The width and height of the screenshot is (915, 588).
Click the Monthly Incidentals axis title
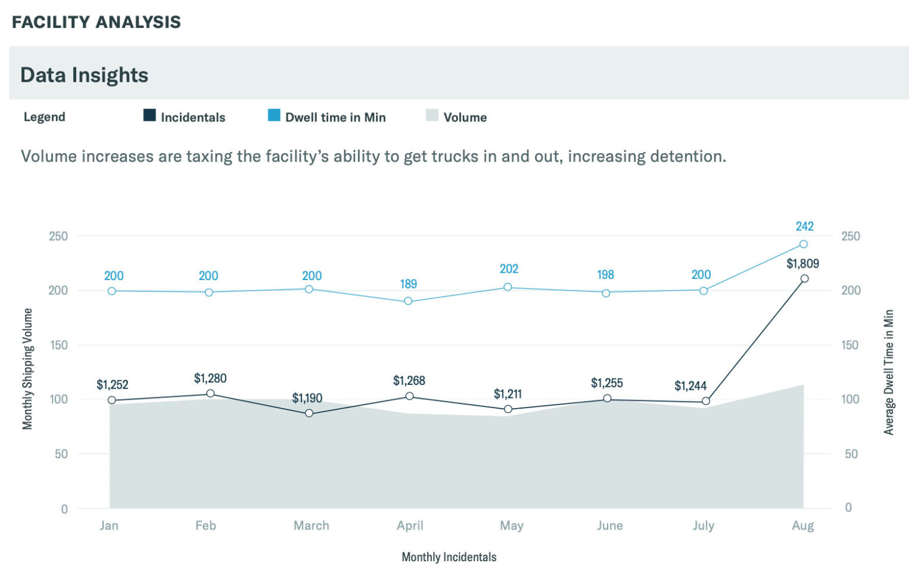pyautogui.click(x=449, y=557)
